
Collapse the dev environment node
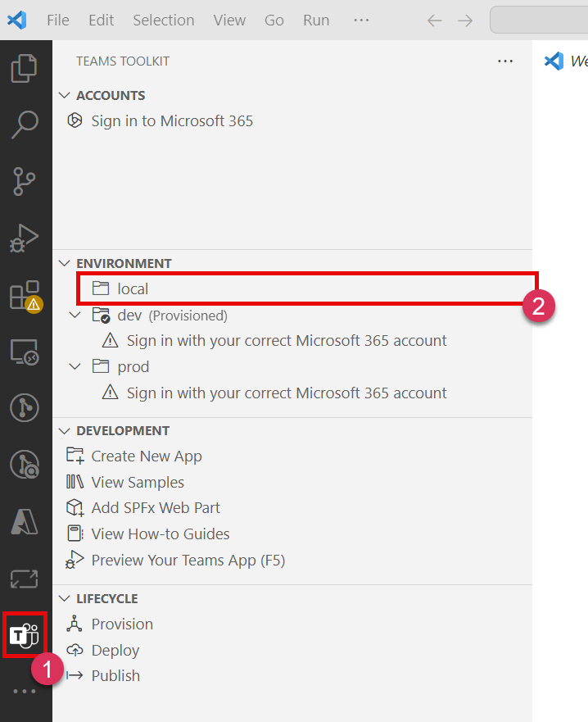click(x=75, y=316)
